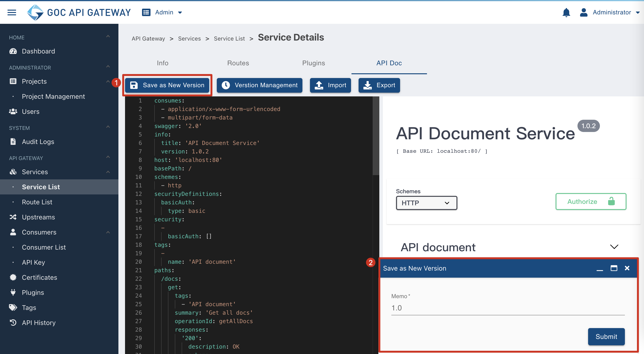Click the code editor vertical scrollbar
644x354 pixels.
376,136
